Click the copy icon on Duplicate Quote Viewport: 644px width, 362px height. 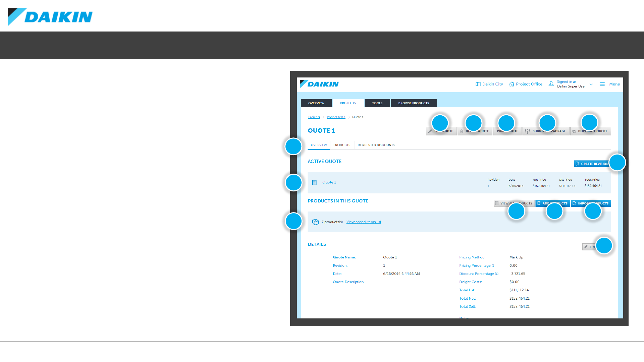coord(574,131)
